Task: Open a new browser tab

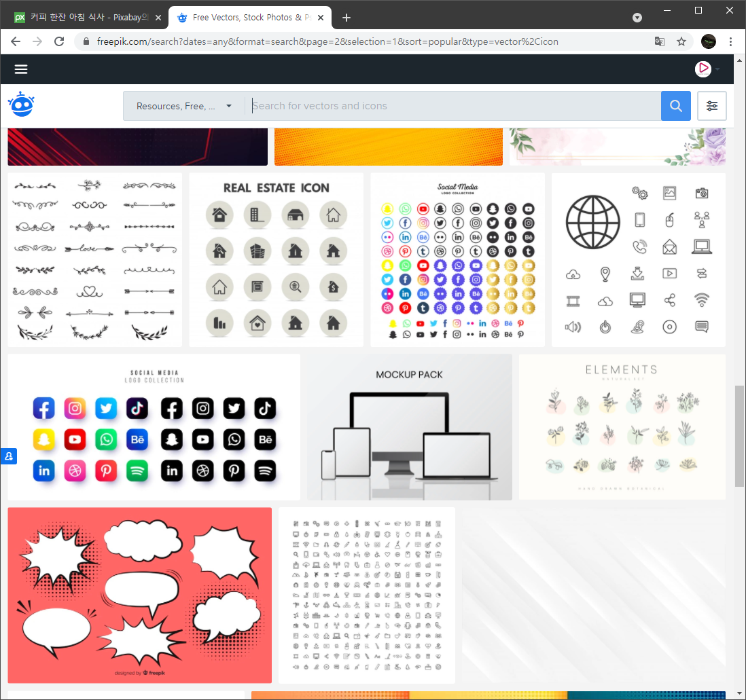Action: pos(347,18)
